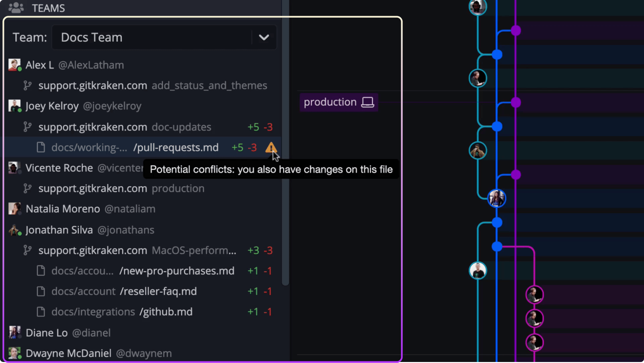Click Vicente Roche's avatar picture
The width and height of the screenshot is (644, 363).
[x=14, y=168]
